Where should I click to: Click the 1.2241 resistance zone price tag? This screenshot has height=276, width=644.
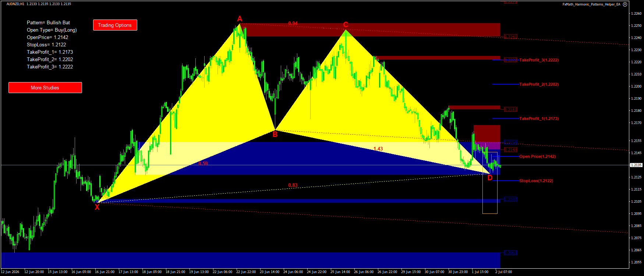tap(510, 37)
